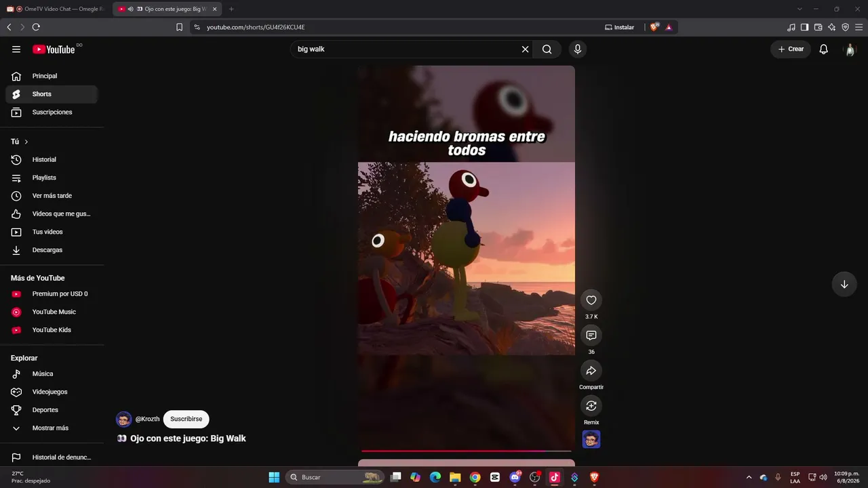
Task: Open the Brave Shields icon
Action: (x=654, y=27)
